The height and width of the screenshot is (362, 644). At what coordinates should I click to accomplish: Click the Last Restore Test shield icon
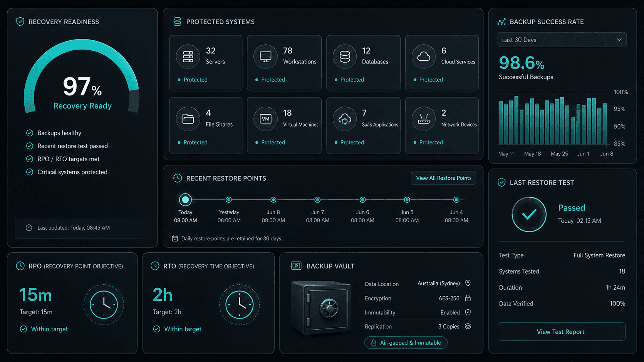coord(501,182)
